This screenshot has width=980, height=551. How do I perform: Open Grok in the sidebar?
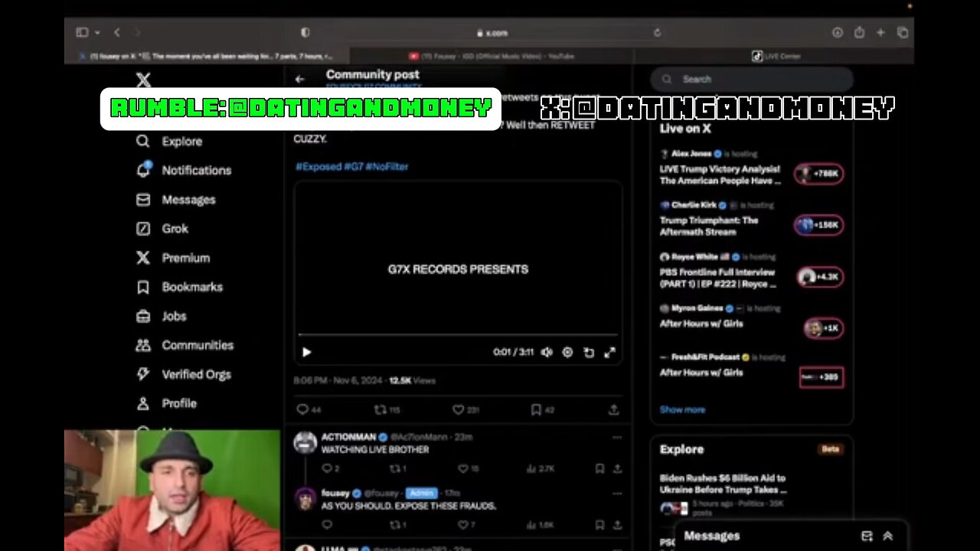coord(162,228)
